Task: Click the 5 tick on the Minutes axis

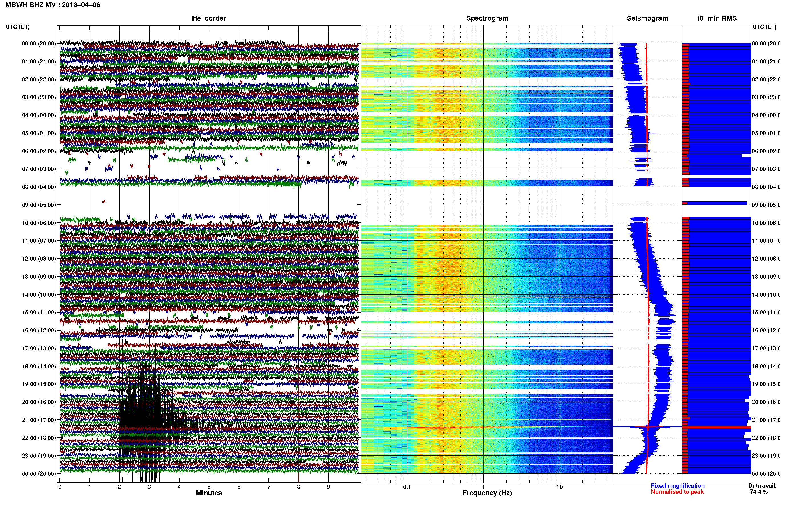Action: (x=209, y=487)
